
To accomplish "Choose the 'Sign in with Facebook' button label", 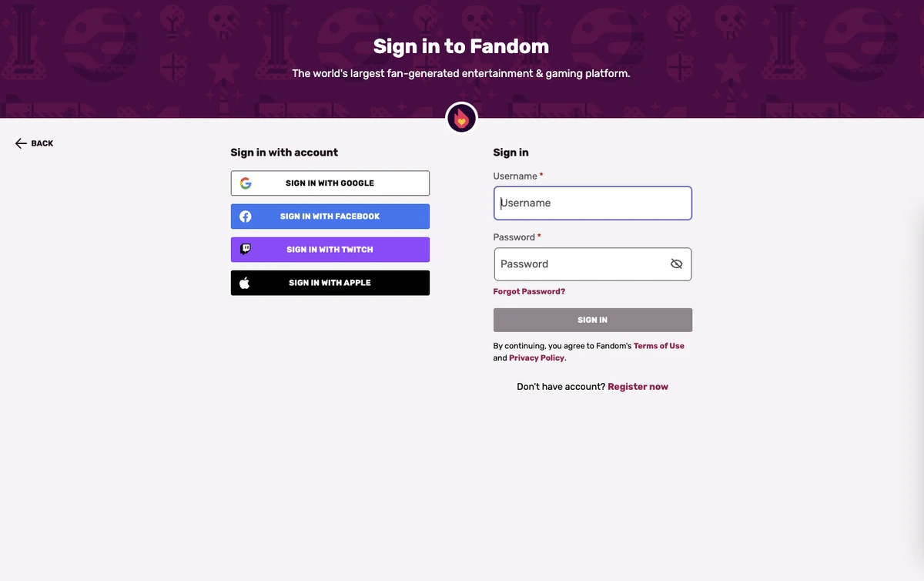I will [330, 217].
